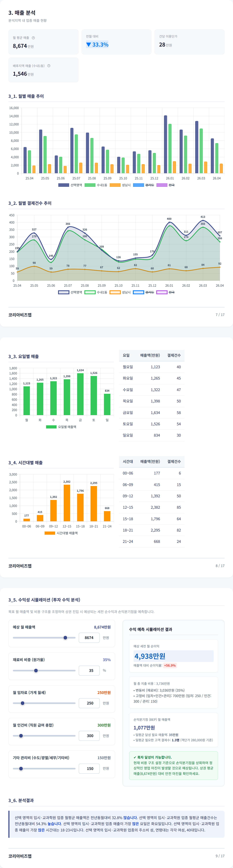Click the help icon beside 월 평균 매출
Viewport: 233px width, 868px height.
pos(33,38)
